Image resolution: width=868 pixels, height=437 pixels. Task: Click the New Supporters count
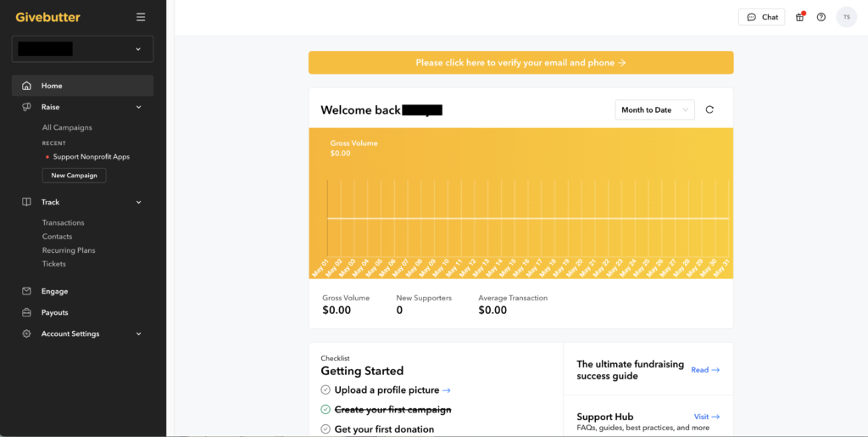(x=424, y=305)
